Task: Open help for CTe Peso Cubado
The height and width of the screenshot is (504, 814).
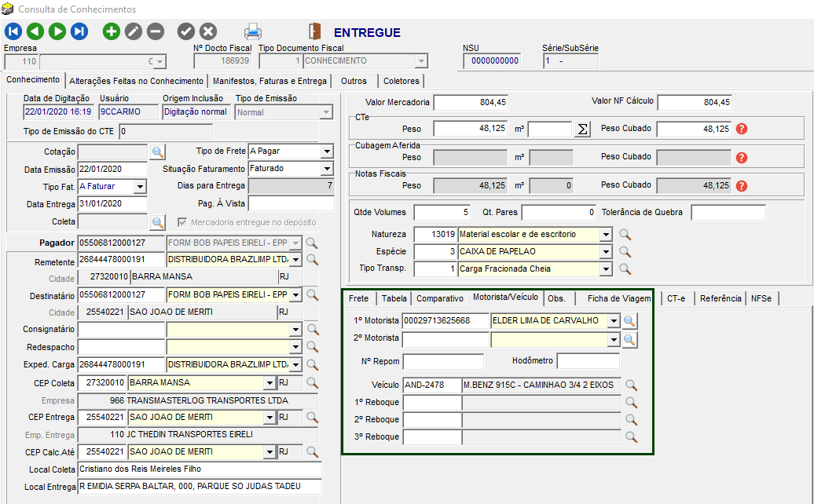Action: coord(741,129)
